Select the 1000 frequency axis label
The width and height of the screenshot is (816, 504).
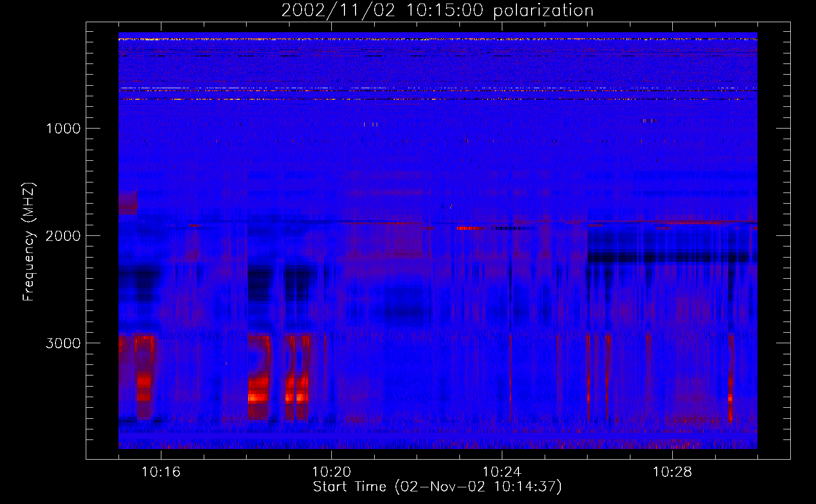pyautogui.click(x=63, y=129)
